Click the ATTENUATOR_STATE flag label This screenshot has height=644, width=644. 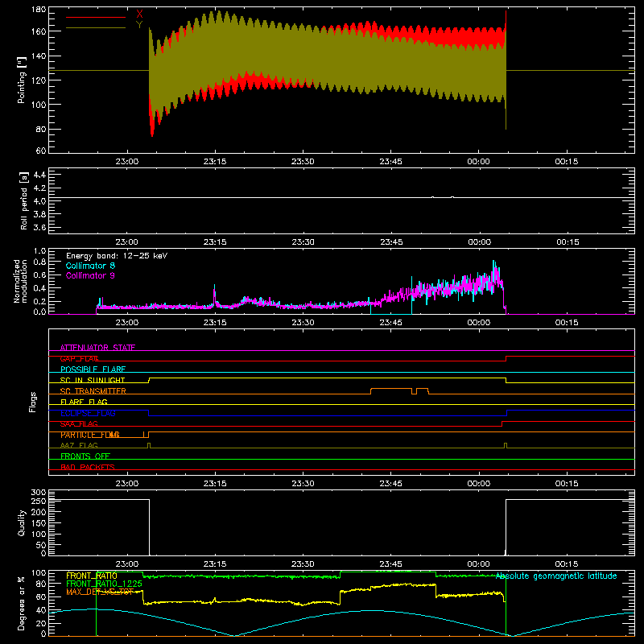point(97,348)
